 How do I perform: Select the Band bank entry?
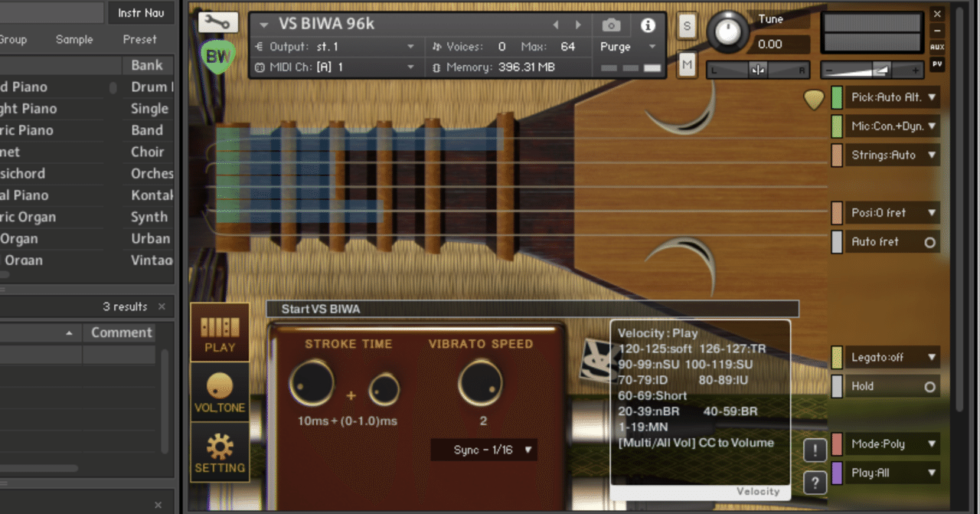(x=147, y=130)
